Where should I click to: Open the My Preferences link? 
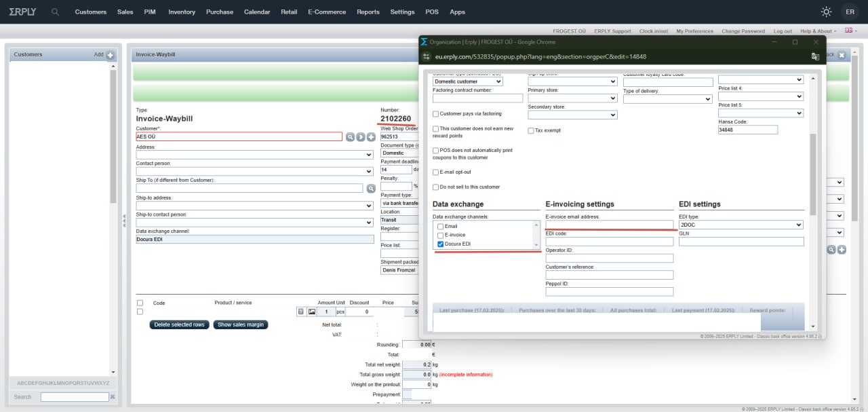[x=695, y=31]
